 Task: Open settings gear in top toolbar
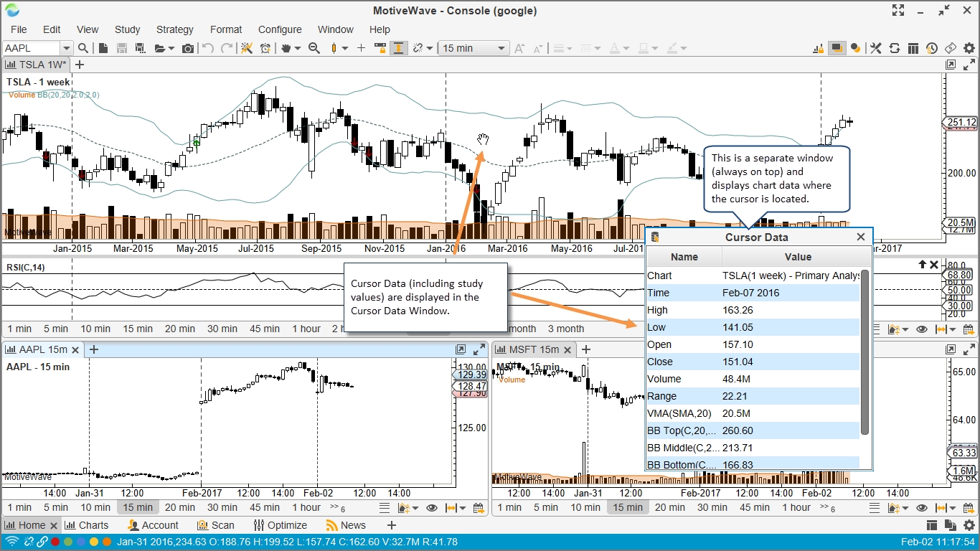[969, 48]
